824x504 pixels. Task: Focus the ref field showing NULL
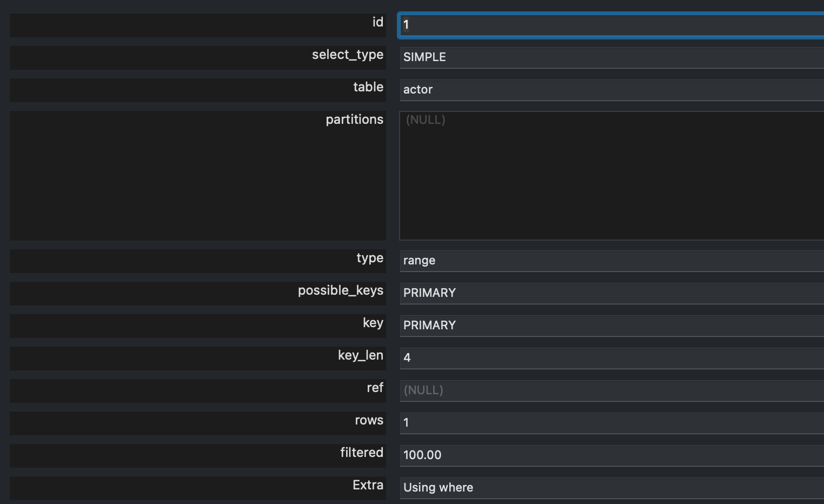[611, 390]
